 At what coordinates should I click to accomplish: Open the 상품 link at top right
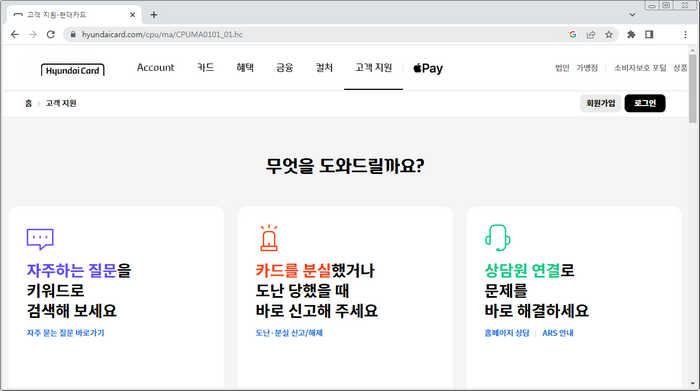coord(680,68)
